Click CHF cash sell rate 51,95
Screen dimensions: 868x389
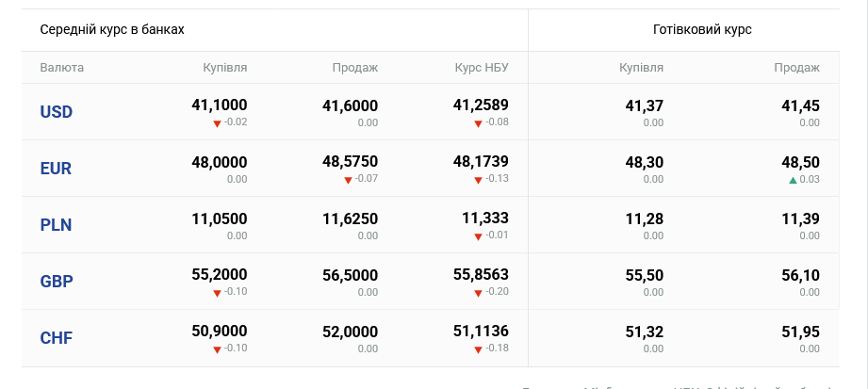click(800, 332)
